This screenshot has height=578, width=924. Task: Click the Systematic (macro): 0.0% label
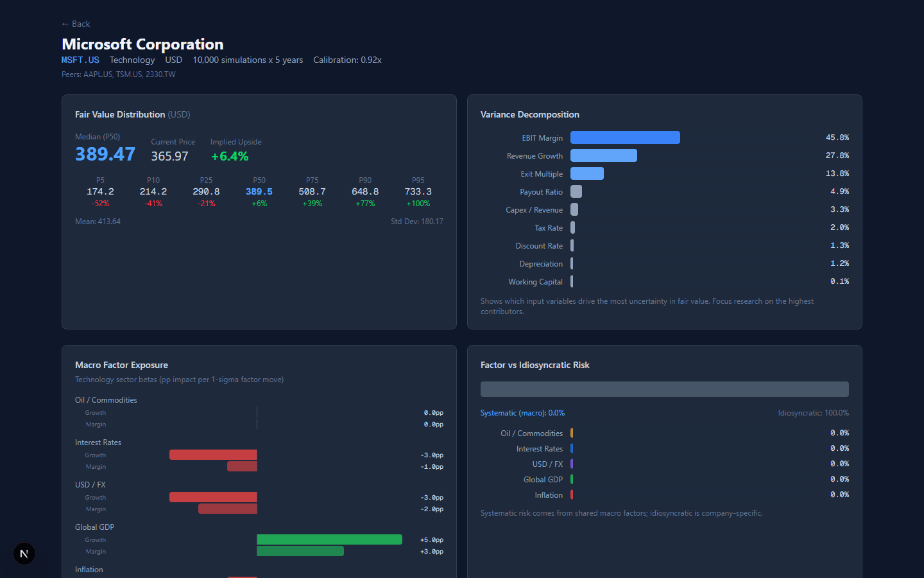pos(522,413)
